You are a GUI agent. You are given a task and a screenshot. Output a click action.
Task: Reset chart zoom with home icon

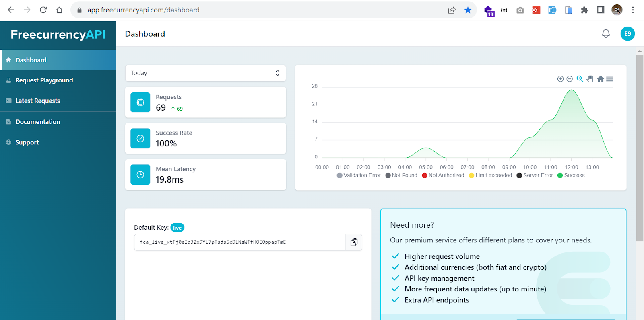point(601,79)
